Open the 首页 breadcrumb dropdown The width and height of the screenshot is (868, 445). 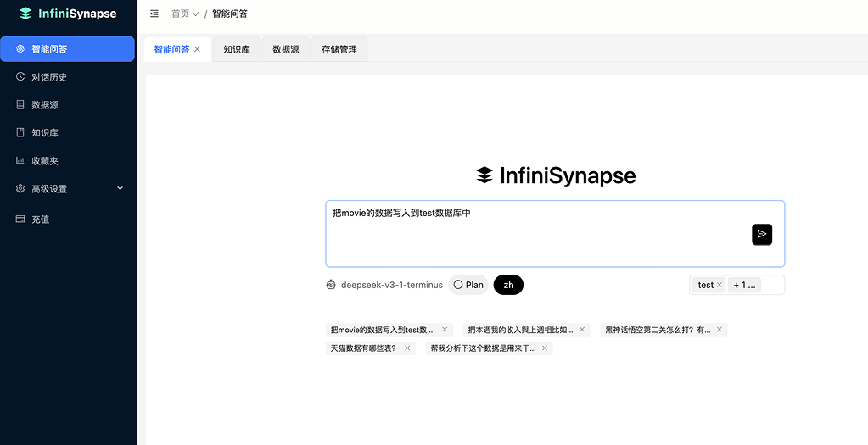click(185, 14)
